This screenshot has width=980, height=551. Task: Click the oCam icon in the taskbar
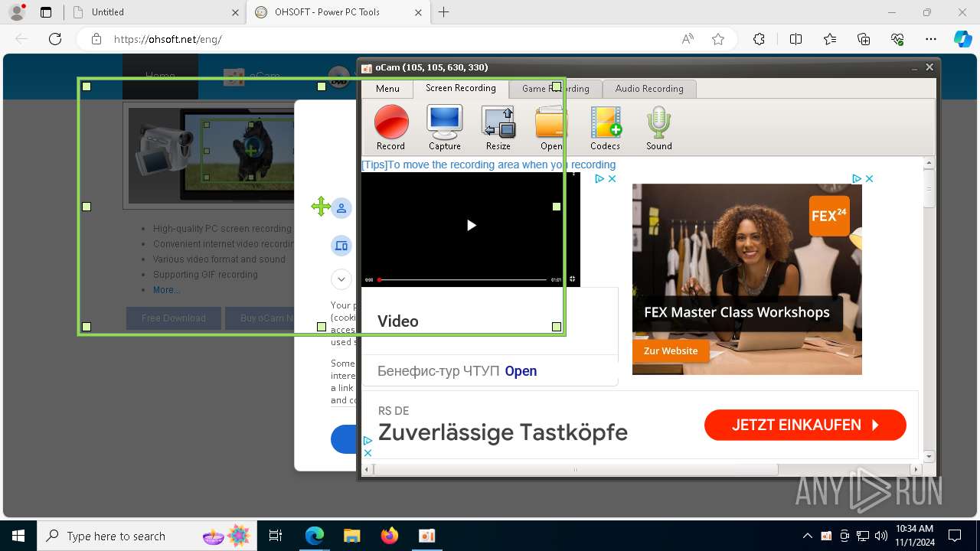pyautogui.click(x=427, y=536)
